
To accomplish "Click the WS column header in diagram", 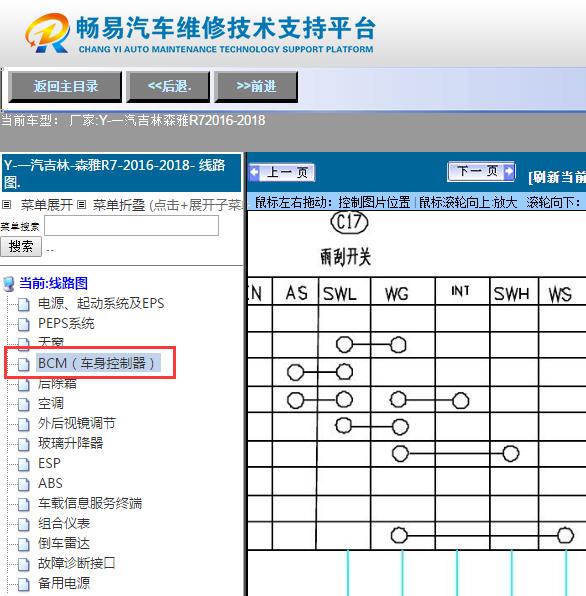I will [560, 294].
